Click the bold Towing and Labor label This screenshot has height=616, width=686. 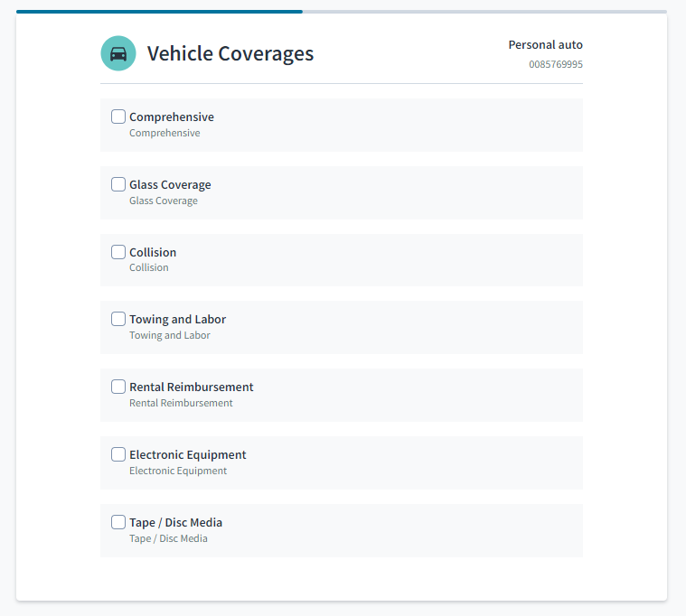pos(178,320)
